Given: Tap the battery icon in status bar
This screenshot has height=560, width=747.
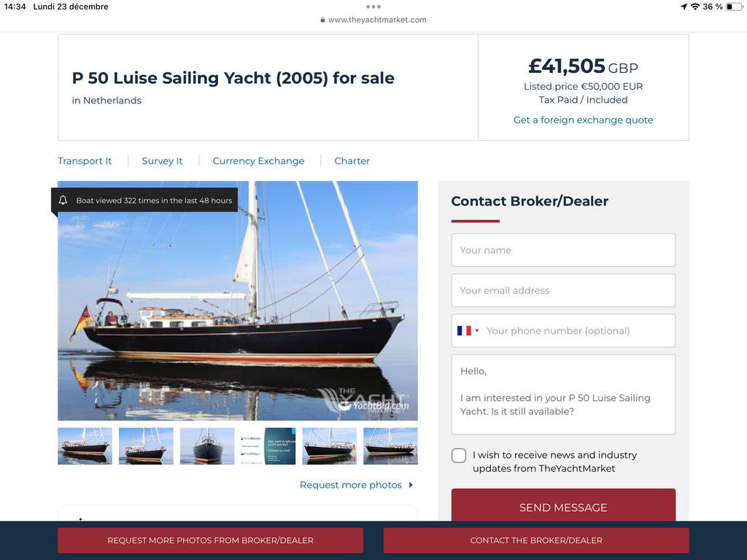Looking at the screenshot, I should pos(734,7).
